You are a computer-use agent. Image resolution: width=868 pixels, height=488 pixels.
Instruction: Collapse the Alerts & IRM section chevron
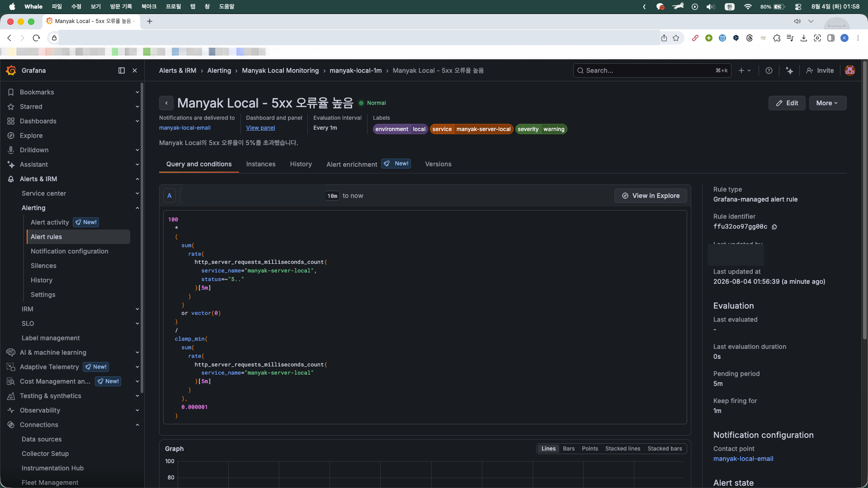[x=137, y=179]
